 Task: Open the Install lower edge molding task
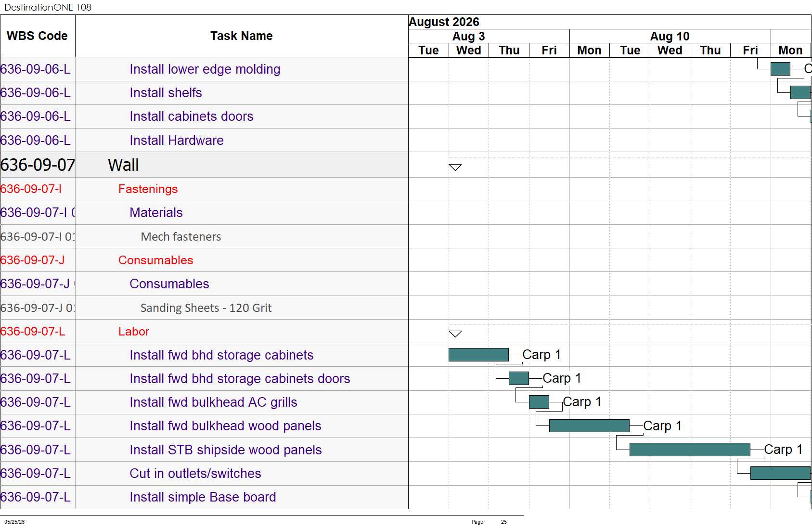[x=205, y=69]
